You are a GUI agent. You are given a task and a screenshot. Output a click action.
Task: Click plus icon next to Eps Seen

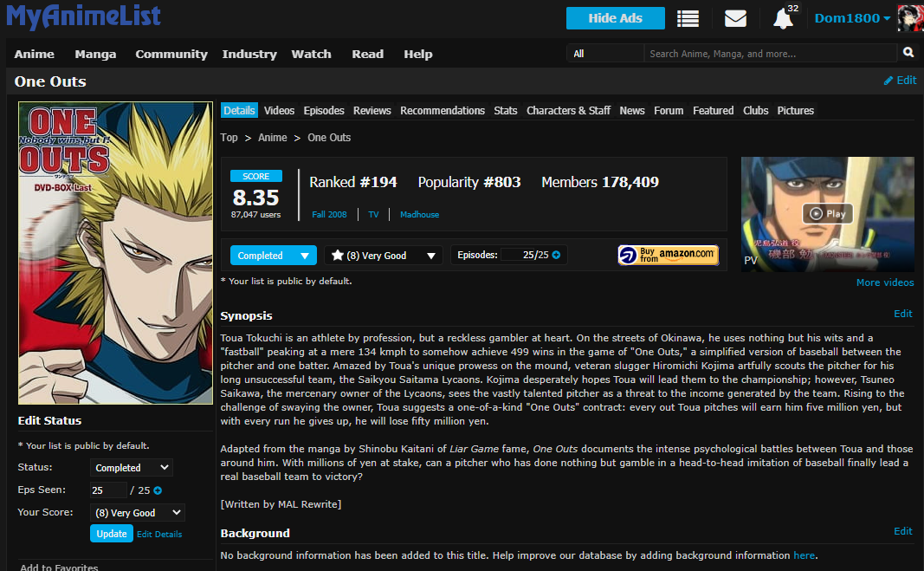(158, 490)
